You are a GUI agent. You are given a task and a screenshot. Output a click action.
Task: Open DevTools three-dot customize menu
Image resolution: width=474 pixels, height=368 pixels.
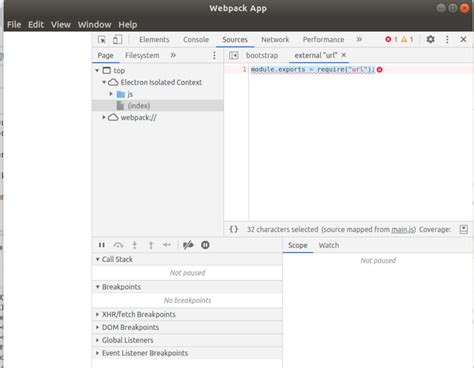click(447, 39)
